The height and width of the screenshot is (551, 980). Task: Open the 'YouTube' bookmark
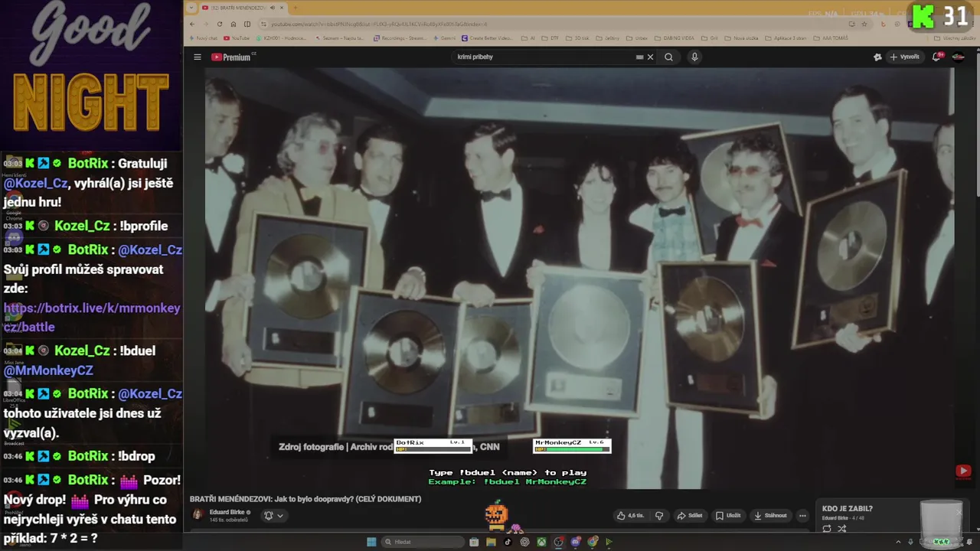(237, 38)
